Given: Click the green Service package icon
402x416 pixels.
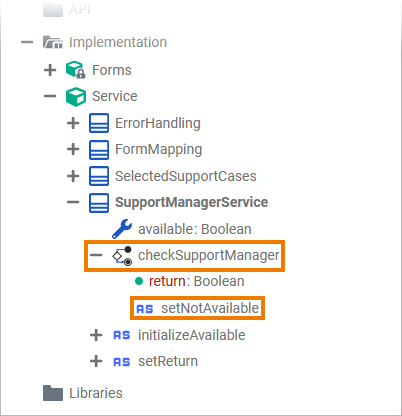Looking at the screenshot, I should [76, 97].
